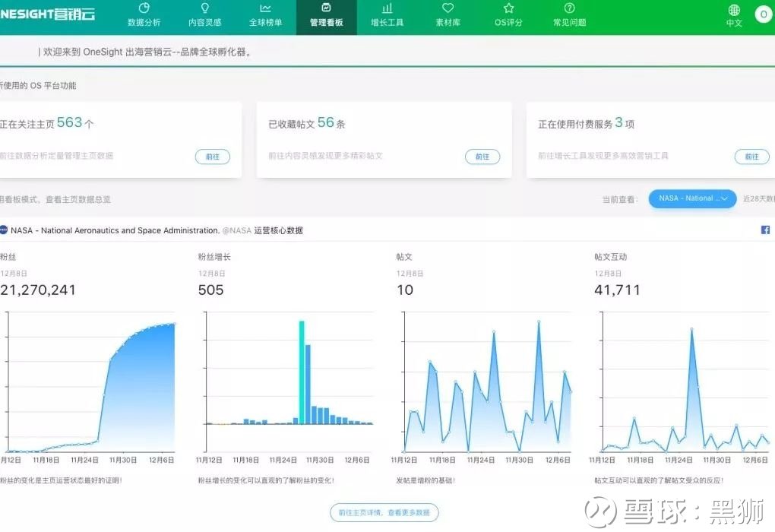Click the 粉丝增长 chart title
This screenshot has height=532, width=775.
214,257
